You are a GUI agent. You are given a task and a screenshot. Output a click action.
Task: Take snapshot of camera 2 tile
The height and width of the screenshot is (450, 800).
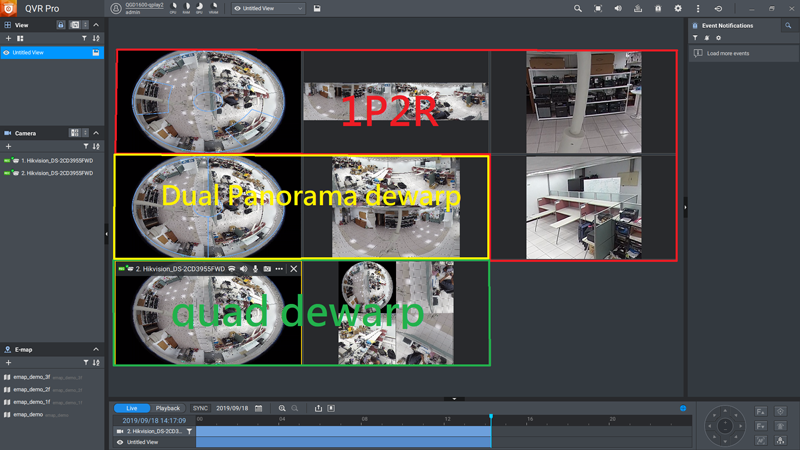click(266, 269)
